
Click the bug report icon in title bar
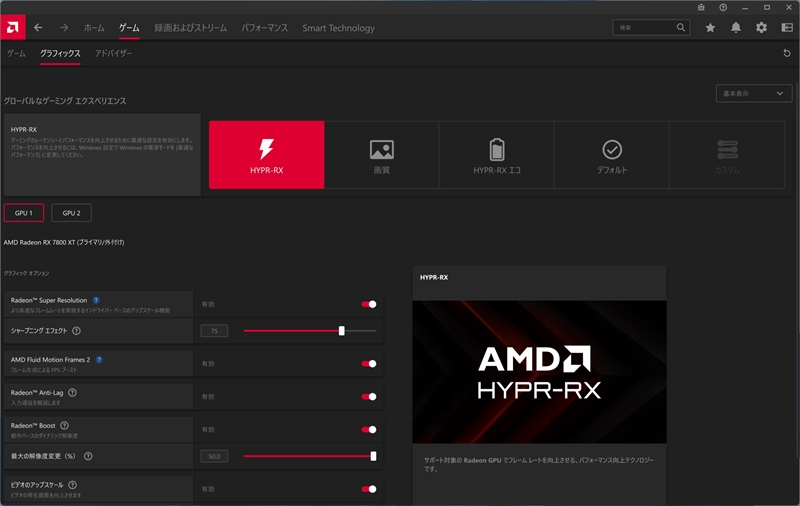(x=701, y=7)
